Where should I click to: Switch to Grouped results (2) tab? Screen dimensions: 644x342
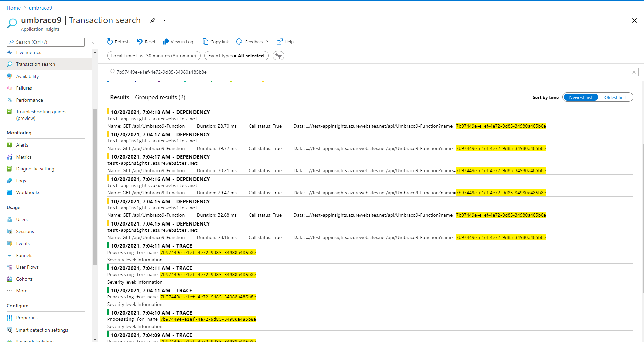pos(160,97)
